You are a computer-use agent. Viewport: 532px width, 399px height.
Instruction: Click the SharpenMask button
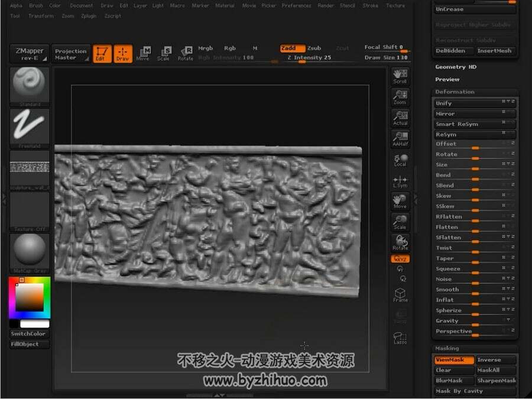[496, 381]
